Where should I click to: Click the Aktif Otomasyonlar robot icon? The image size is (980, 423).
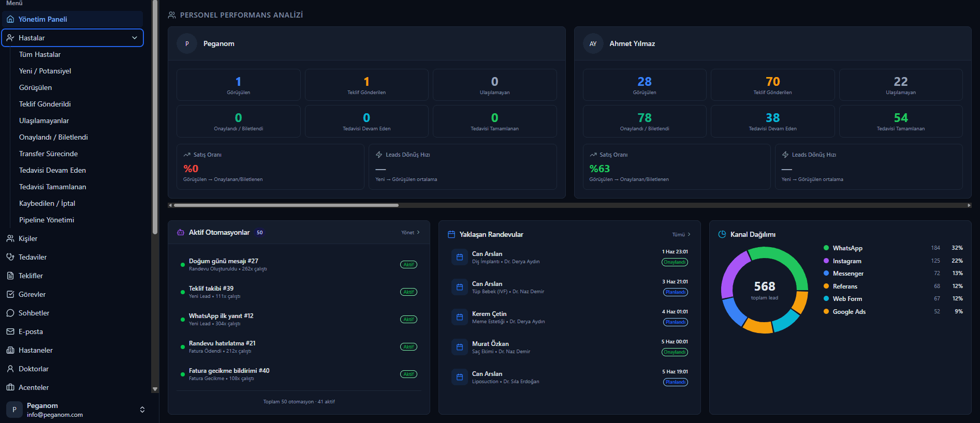click(181, 233)
